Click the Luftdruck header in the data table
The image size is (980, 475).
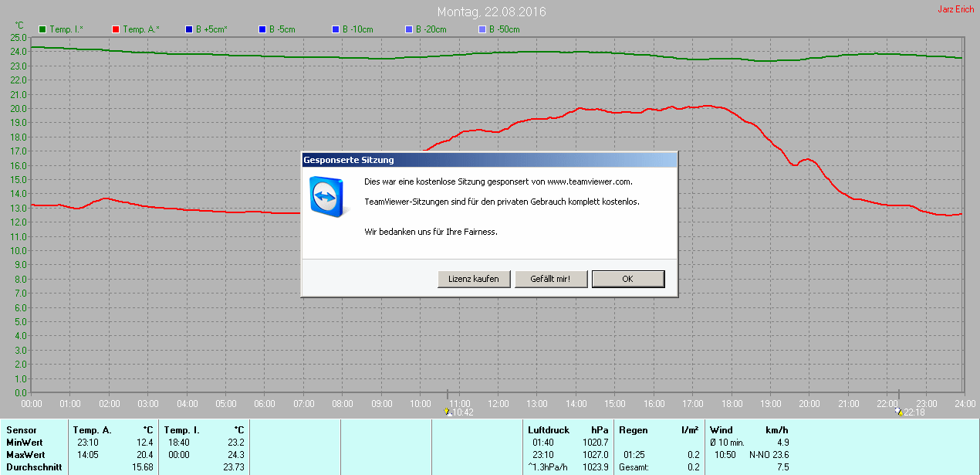(548, 430)
